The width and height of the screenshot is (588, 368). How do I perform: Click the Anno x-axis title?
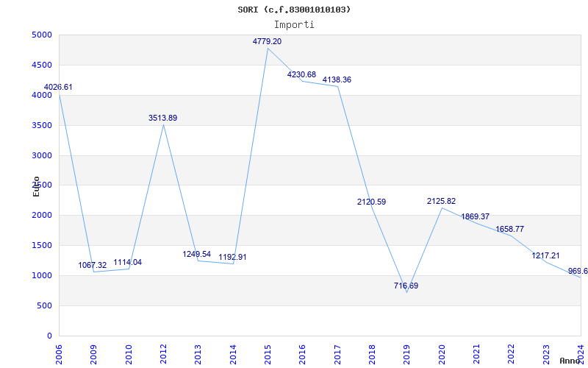pos(570,361)
